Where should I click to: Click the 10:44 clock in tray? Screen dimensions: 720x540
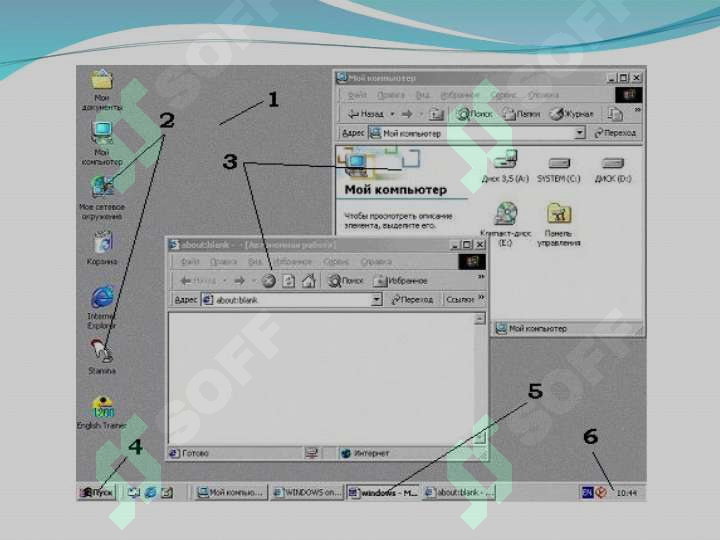coord(626,493)
